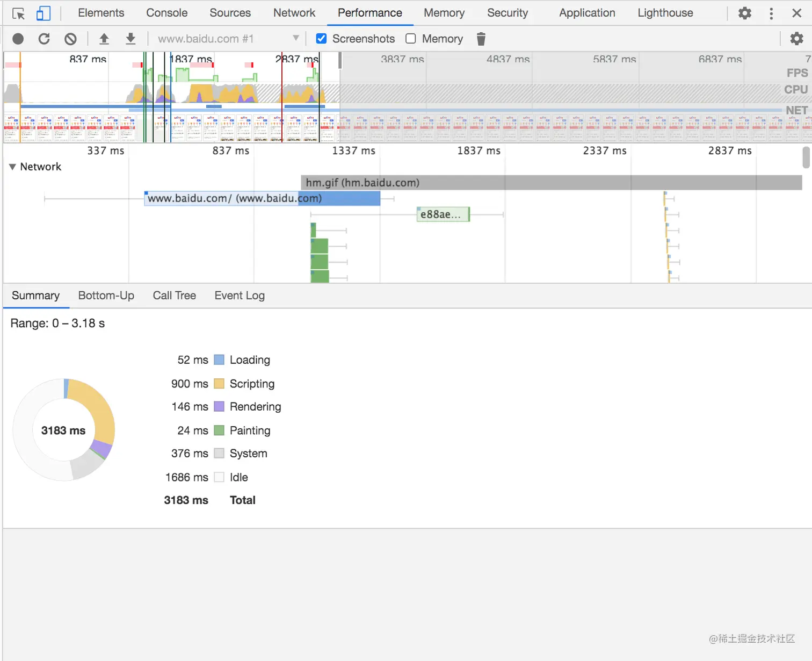812x661 pixels.
Task: Enable the Memory checkbox
Action: (411, 39)
